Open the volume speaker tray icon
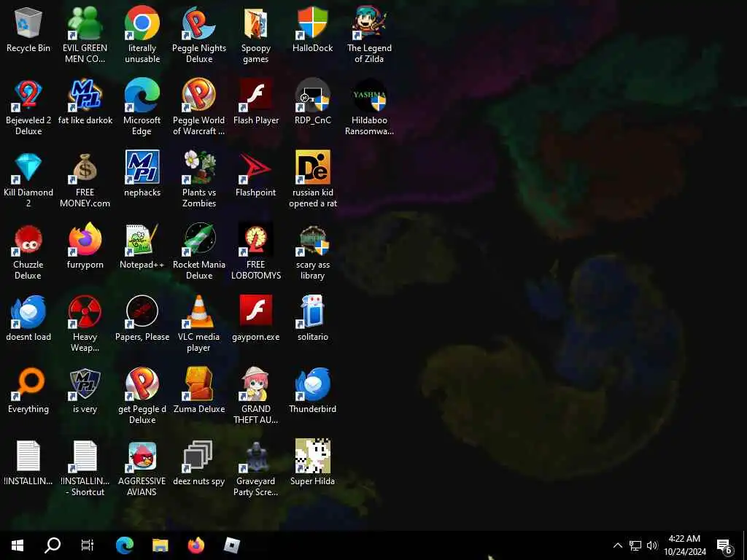This screenshot has width=747, height=560. [x=652, y=545]
